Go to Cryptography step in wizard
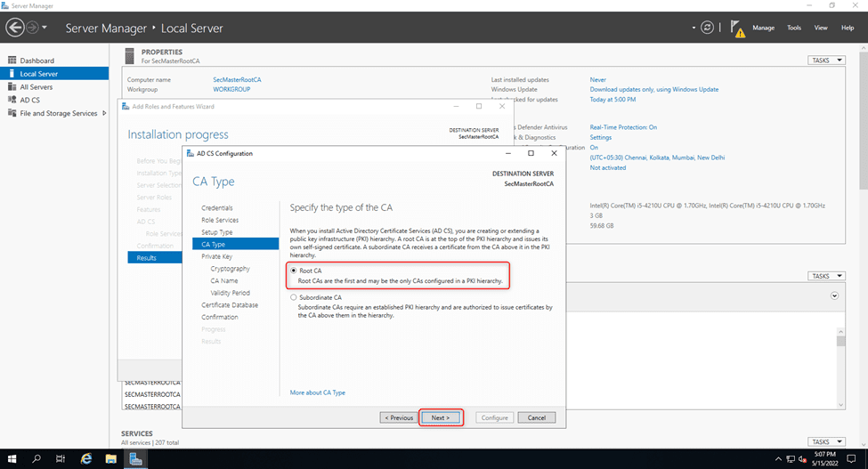868x469 pixels. click(231, 269)
